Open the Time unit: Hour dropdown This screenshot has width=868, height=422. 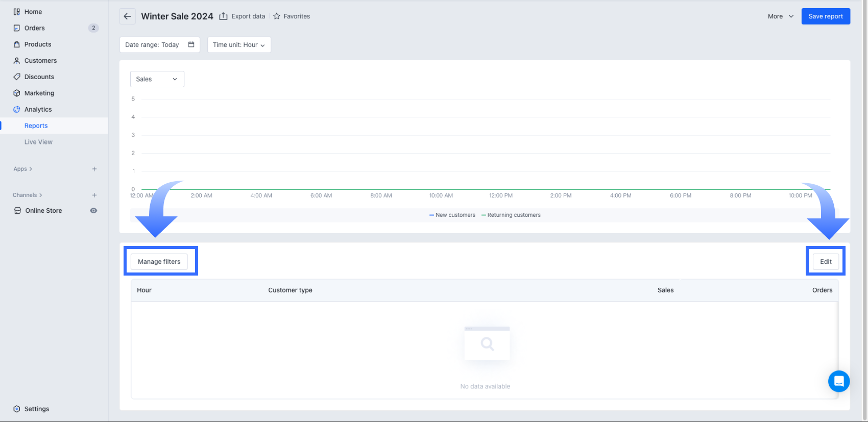(239, 45)
